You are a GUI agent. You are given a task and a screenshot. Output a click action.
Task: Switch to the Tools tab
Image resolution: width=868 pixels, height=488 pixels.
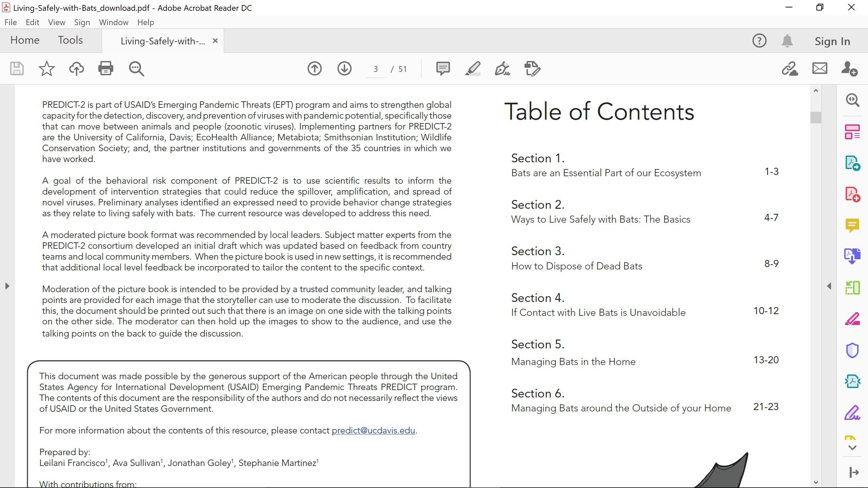click(x=70, y=40)
